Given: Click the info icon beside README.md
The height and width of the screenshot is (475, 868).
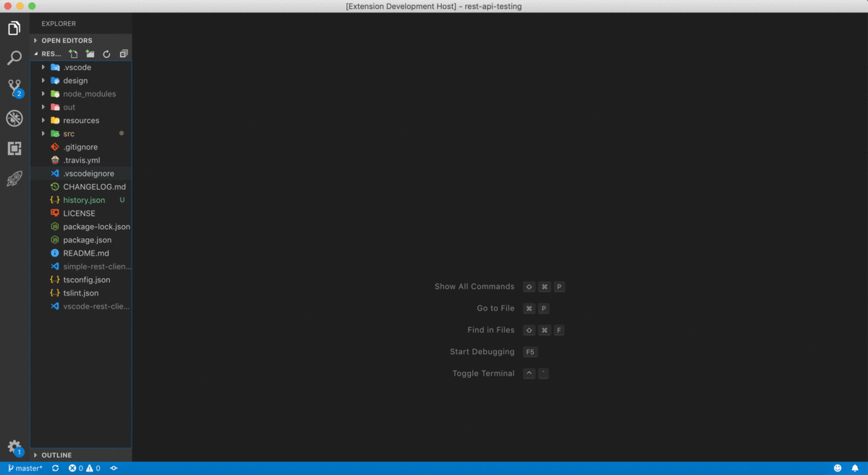Looking at the screenshot, I should tap(55, 253).
